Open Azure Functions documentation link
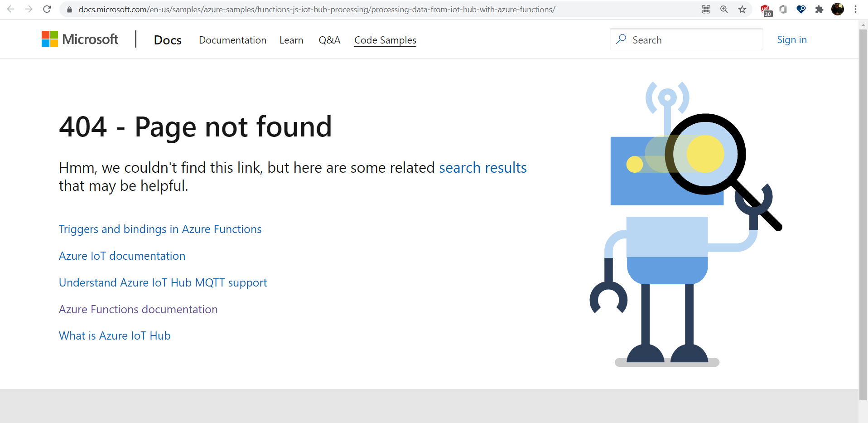 pos(138,309)
